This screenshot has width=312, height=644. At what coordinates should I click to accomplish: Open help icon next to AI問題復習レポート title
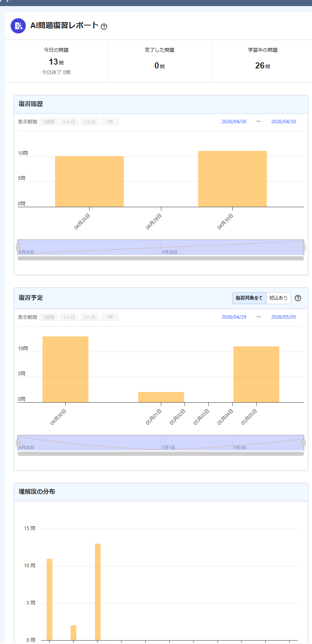104,27
